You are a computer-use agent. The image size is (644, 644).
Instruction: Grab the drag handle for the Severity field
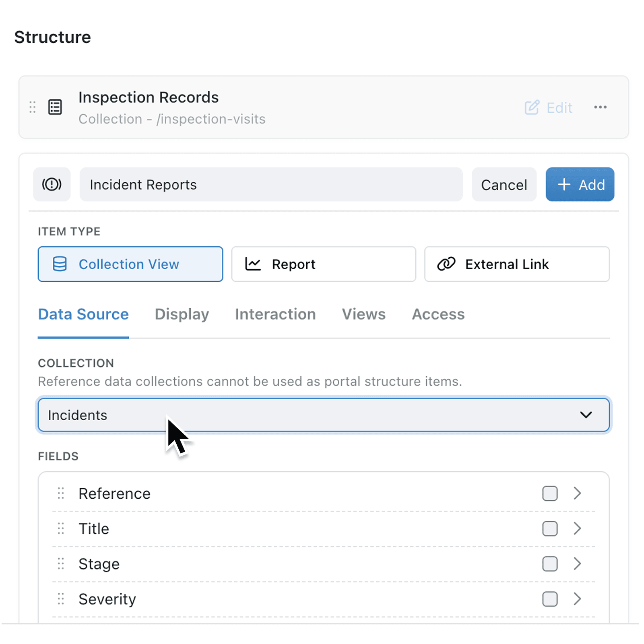[x=61, y=599]
